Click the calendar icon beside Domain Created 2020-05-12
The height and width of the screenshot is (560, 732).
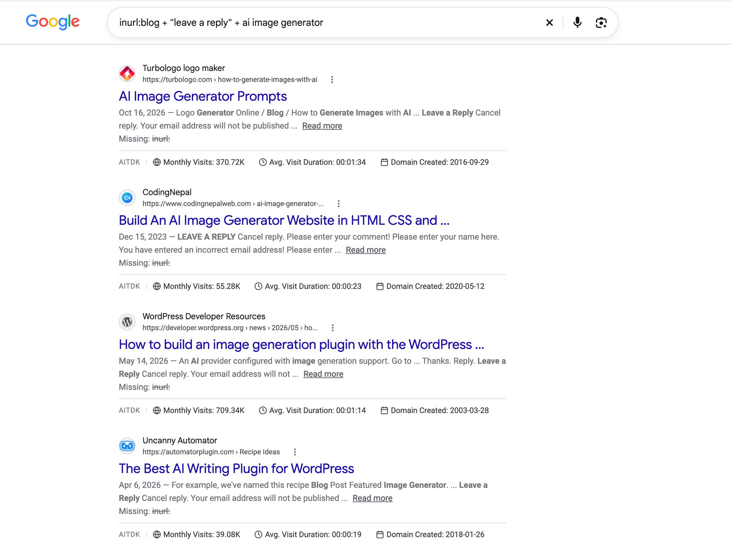pyautogui.click(x=380, y=286)
